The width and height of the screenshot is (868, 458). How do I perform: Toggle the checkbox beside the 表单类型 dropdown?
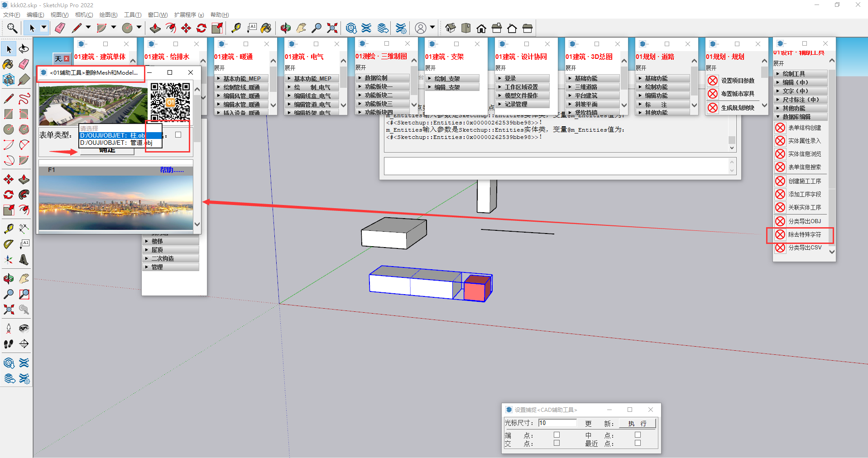178,134
